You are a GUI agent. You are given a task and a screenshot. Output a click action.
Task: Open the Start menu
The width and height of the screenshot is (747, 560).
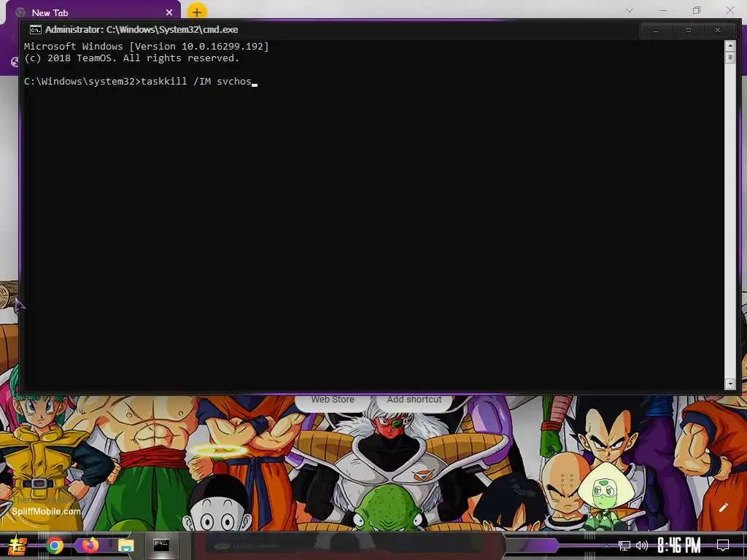tap(18, 545)
